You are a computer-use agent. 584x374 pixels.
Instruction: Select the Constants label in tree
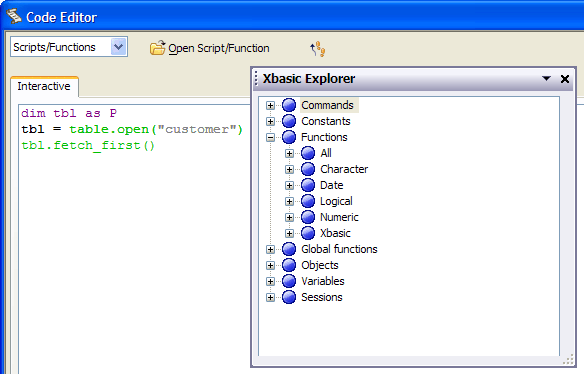[x=326, y=121]
